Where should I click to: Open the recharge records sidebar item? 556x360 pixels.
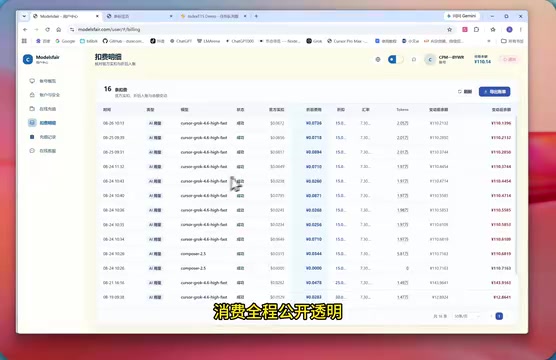pyautogui.click(x=43, y=137)
